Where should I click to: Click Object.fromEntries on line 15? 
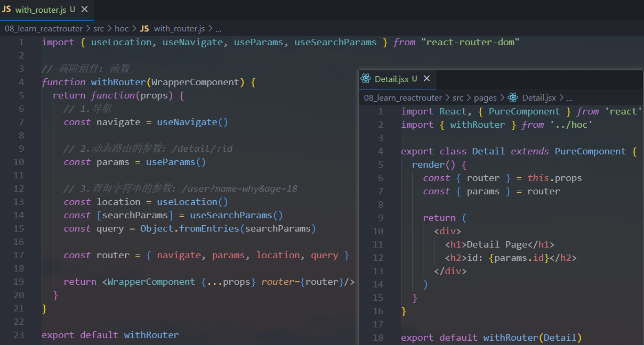coord(190,228)
